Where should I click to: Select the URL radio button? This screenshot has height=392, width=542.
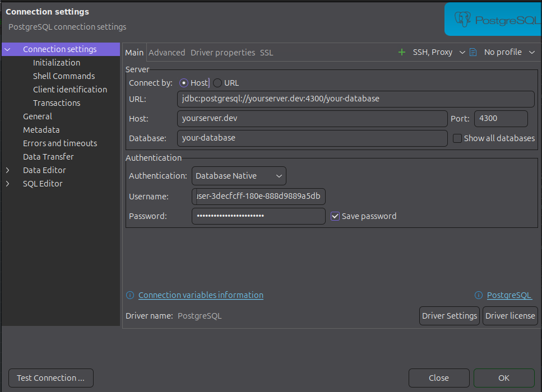(x=217, y=83)
